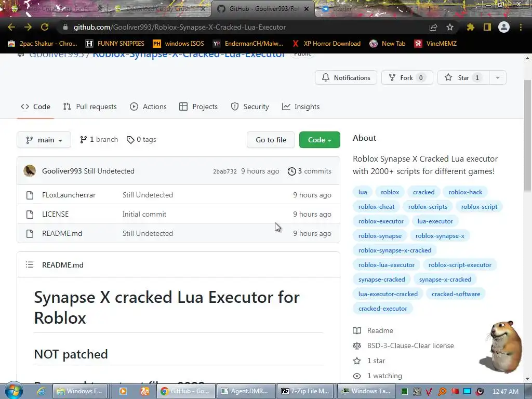Image resolution: width=532 pixels, height=399 pixels.
Task: Launch Internet Explorer from taskbar
Action: tap(41, 391)
